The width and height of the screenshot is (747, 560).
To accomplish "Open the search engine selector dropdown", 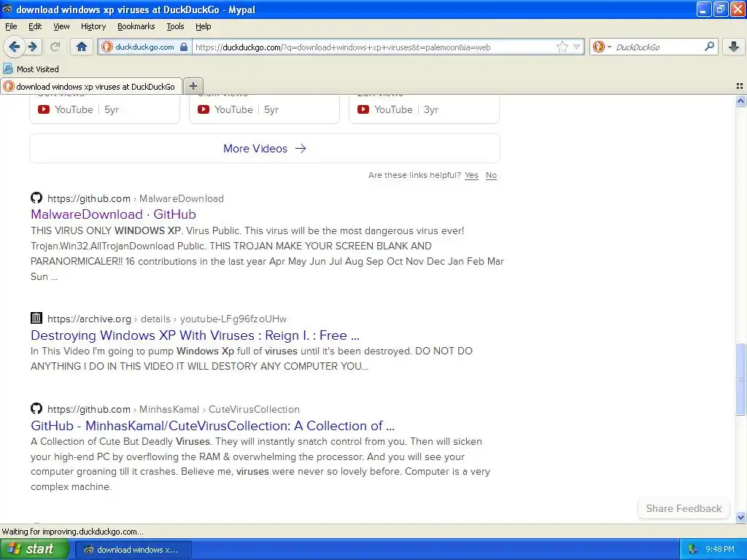I will click(602, 47).
